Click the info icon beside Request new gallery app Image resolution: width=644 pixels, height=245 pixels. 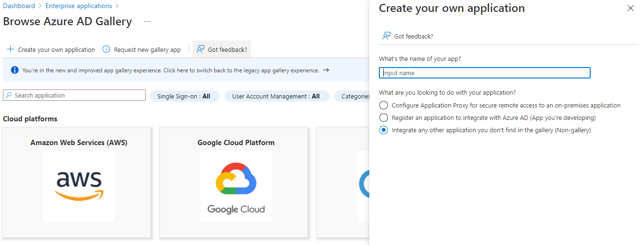click(106, 49)
